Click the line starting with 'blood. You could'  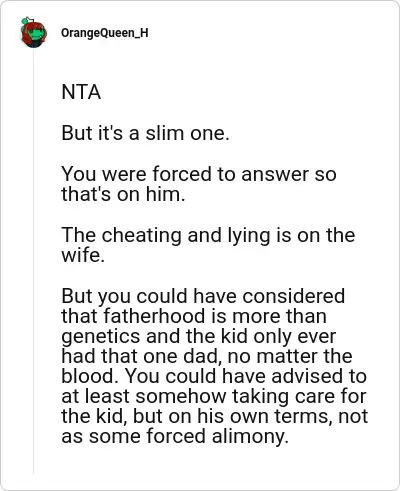point(214,376)
